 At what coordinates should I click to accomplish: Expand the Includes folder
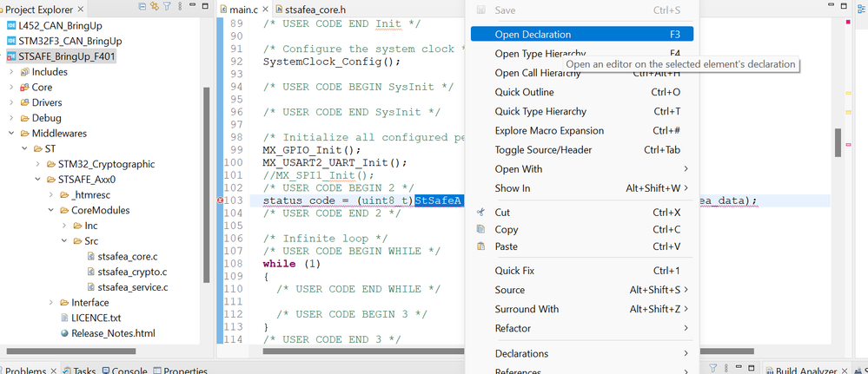point(11,72)
